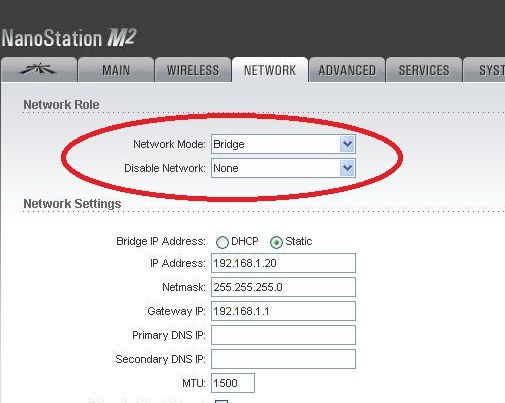The width and height of the screenshot is (505, 403).
Task: Click the Network Role section heading
Action: pyautogui.click(x=61, y=105)
